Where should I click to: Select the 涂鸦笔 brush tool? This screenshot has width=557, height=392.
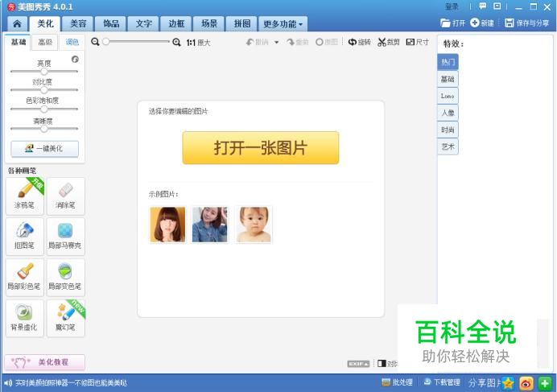[24, 196]
